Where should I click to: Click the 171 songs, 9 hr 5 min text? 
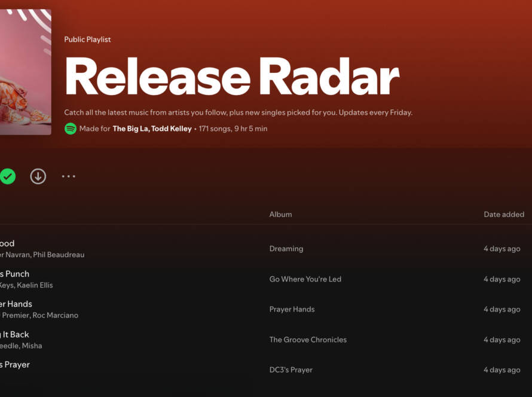click(x=233, y=129)
